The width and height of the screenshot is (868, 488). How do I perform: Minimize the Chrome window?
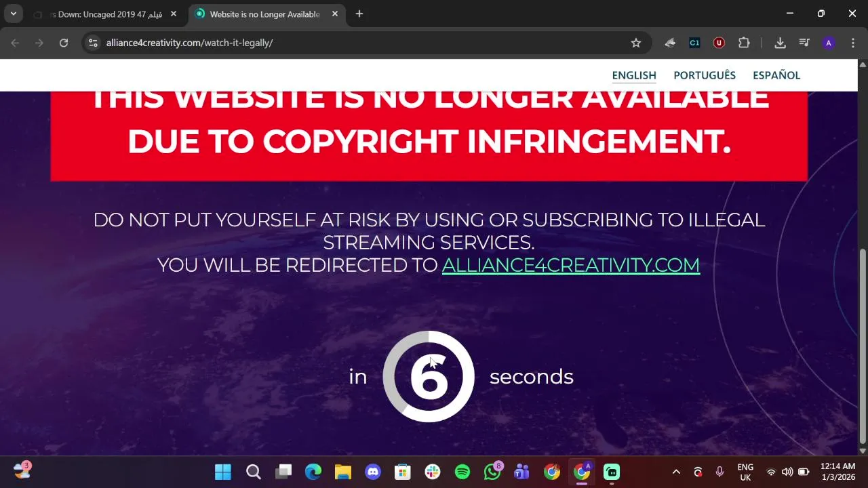point(790,14)
